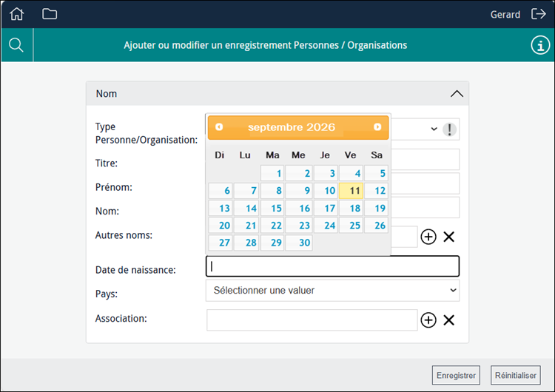Select September 12 in calendar
The image size is (555, 392).
click(376, 191)
